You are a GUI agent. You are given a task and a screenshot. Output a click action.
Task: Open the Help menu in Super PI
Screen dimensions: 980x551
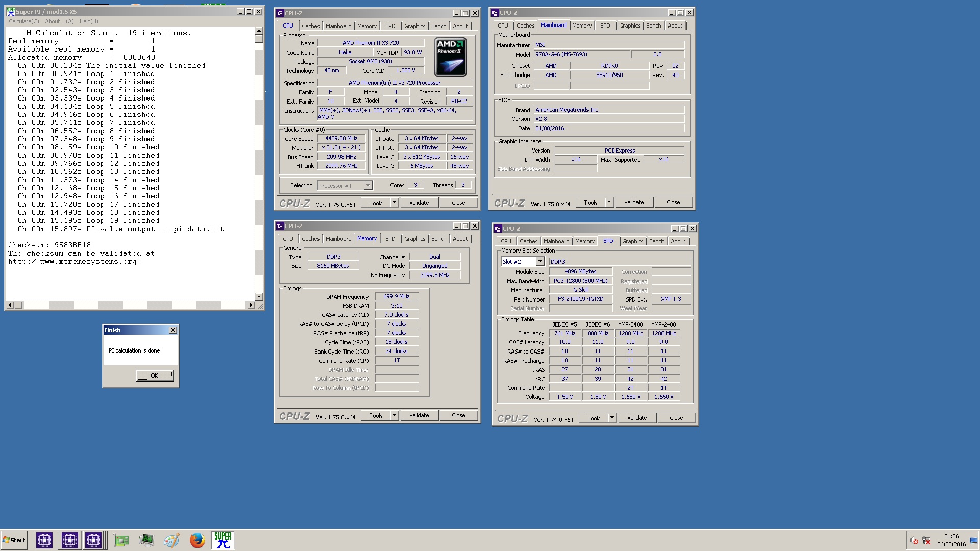pos(89,21)
